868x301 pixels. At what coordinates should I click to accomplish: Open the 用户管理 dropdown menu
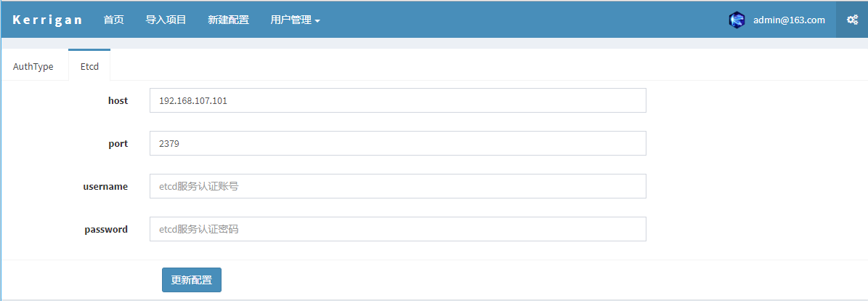click(291, 20)
